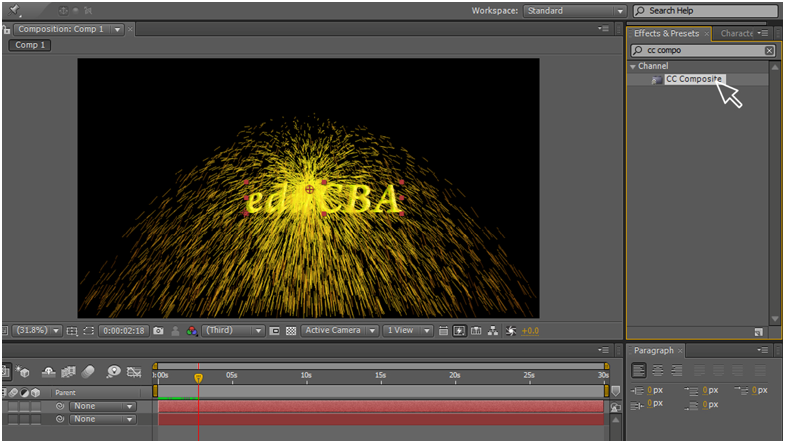The height and width of the screenshot is (443, 785).
Task: Open the Composition panel options menu
Action: point(604,29)
